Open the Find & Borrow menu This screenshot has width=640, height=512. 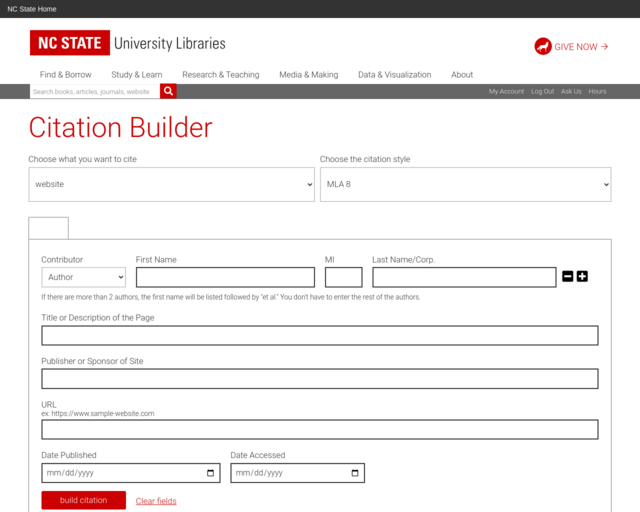pos(65,75)
